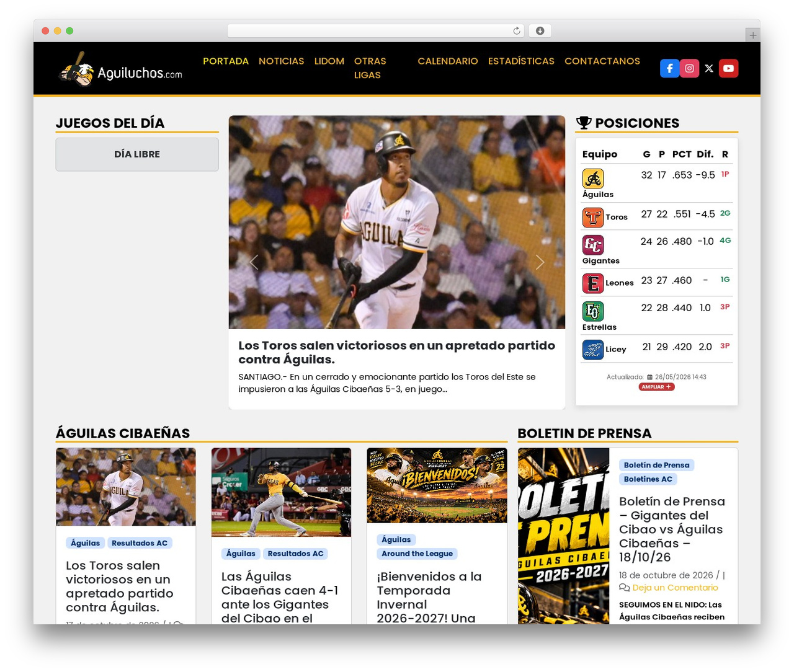Click the DÍA LIBRE games box
This screenshot has height=672, width=794.
[137, 154]
